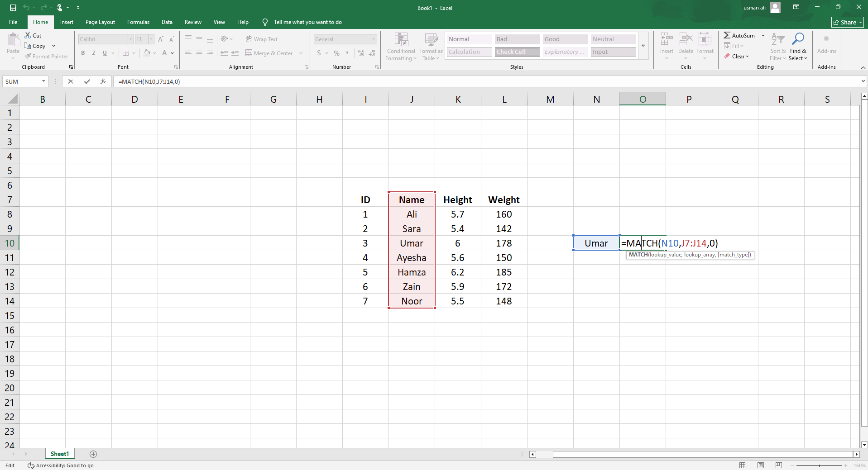Open the font size dropdown
This screenshot has height=470, width=868.
[x=151, y=39]
